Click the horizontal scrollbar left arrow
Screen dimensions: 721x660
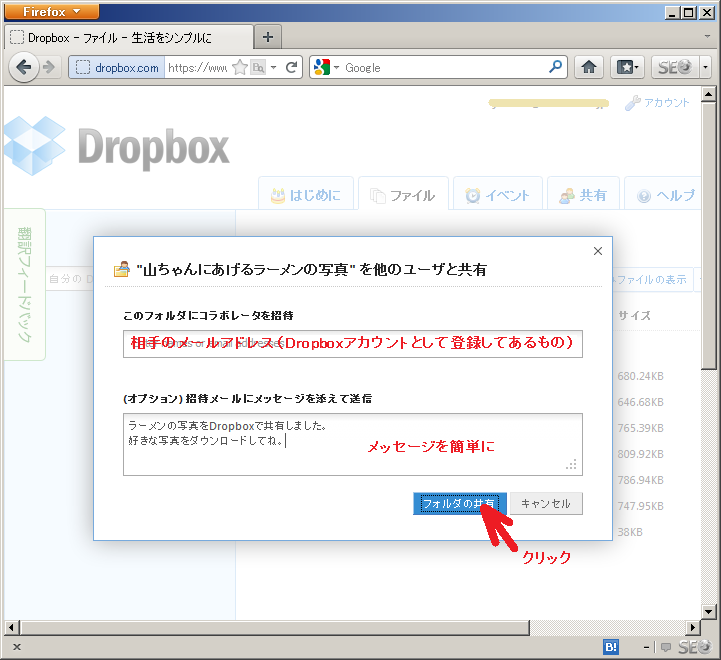tap(12, 627)
